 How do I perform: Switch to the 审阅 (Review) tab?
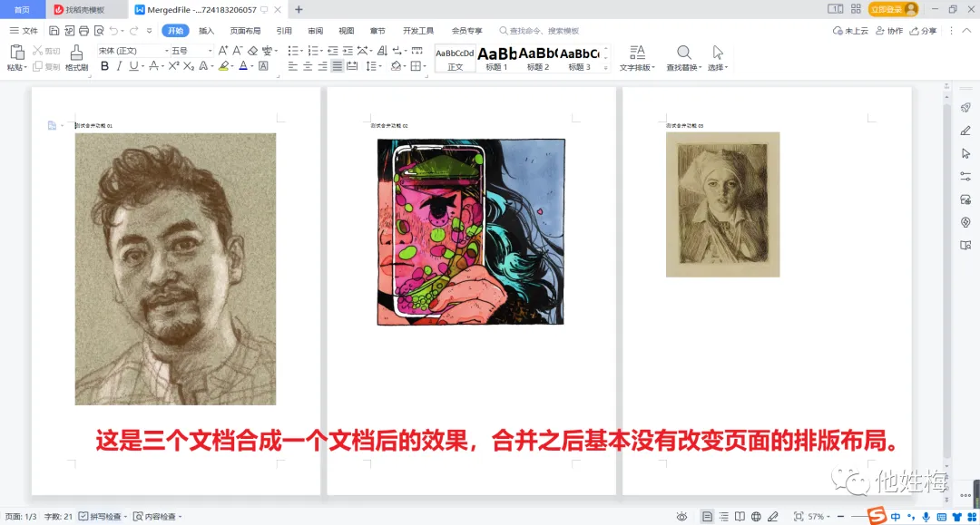(316, 31)
